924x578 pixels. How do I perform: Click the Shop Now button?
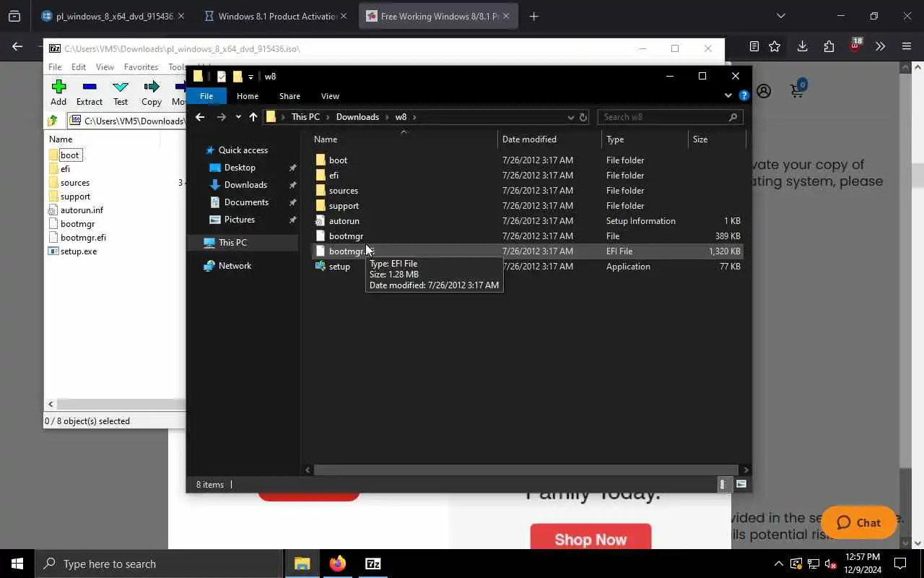click(590, 538)
